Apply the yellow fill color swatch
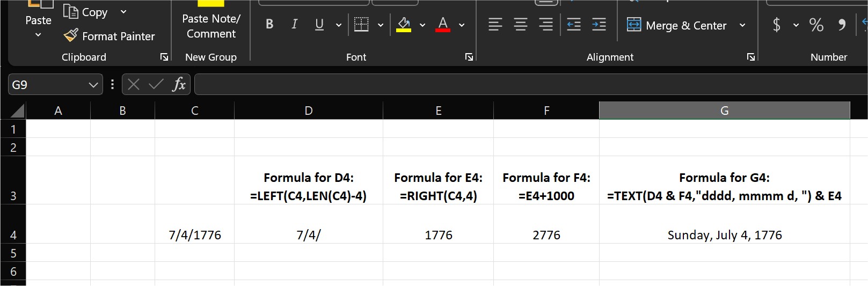This screenshot has width=868, height=286. click(404, 25)
